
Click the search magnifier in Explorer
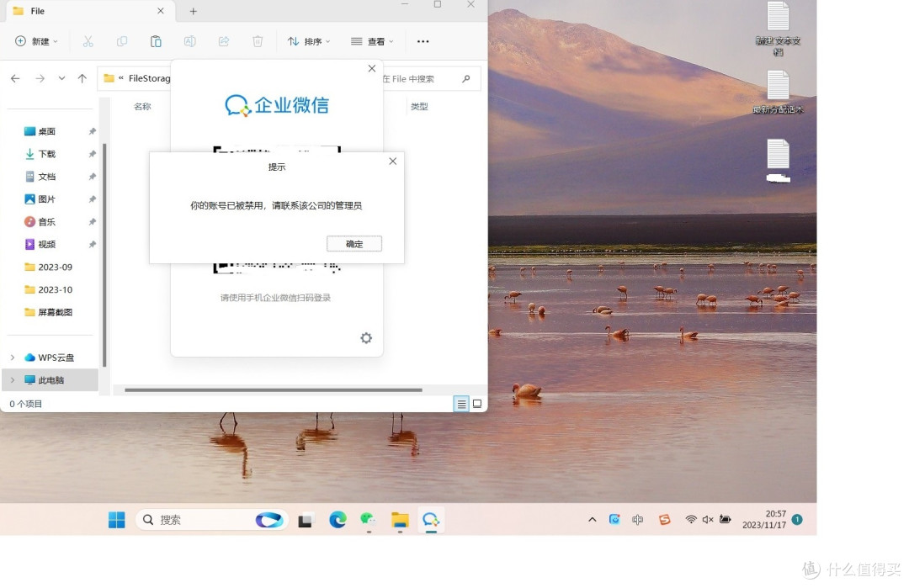(466, 79)
